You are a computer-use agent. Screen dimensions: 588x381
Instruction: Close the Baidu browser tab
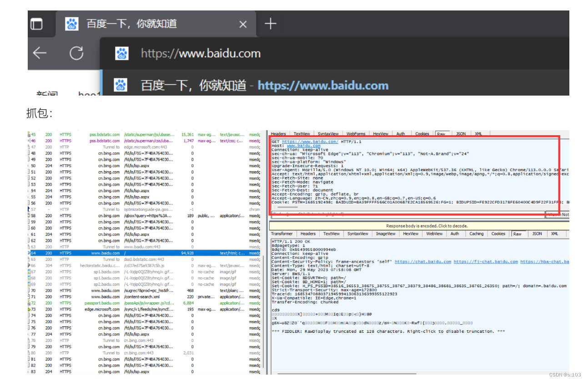coord(243,24)
